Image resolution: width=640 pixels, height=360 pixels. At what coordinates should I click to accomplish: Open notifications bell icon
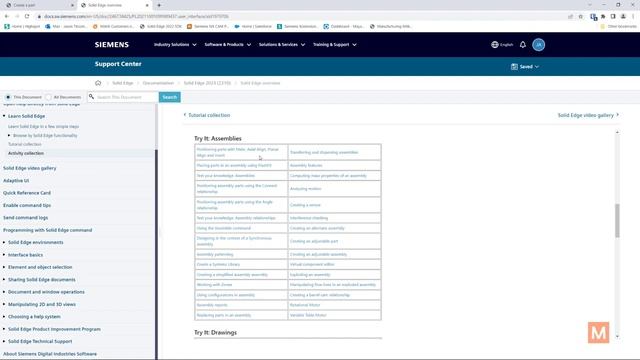pos(523,44)
